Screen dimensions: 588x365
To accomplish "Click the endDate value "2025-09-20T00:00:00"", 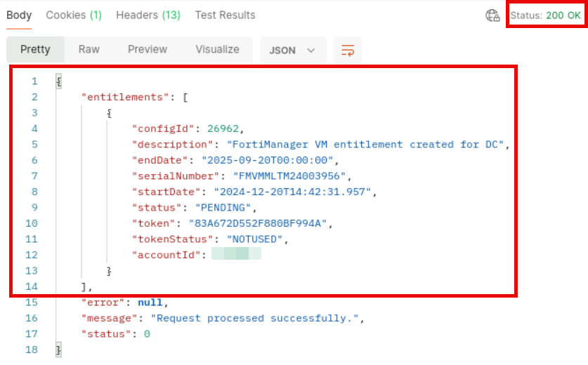I will [x=268, y=161].
